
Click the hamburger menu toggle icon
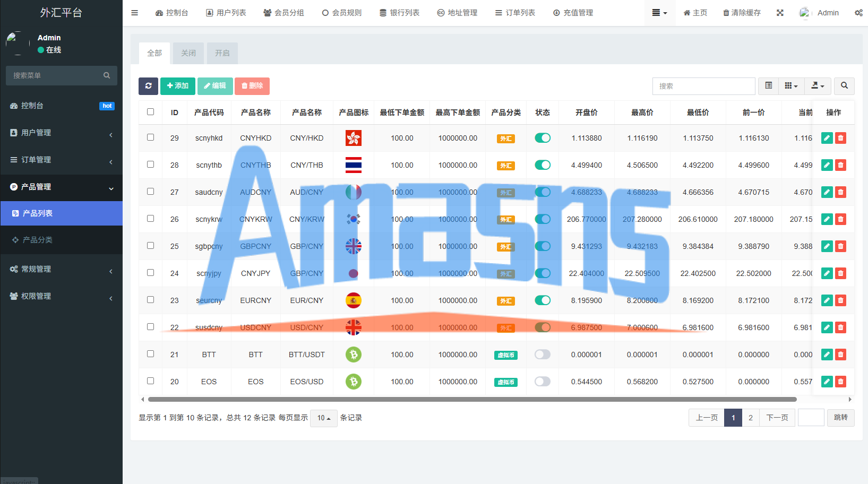(x=134, y=13)
